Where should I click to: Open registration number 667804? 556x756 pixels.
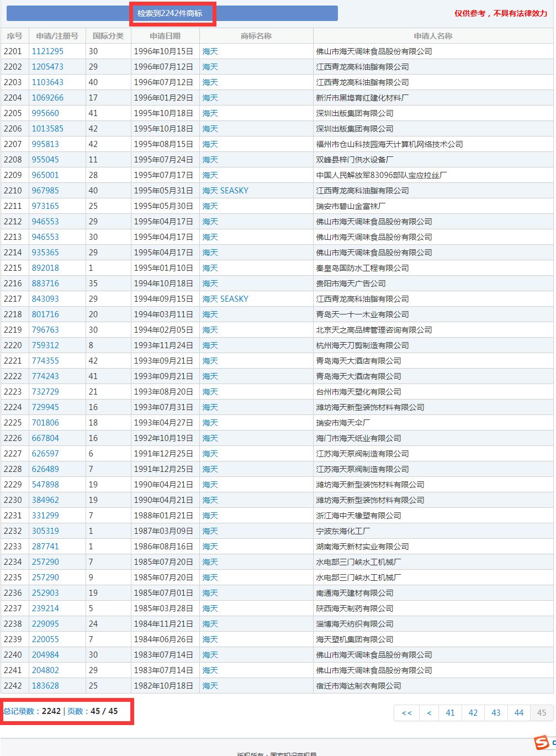click(x=45, y=438)
